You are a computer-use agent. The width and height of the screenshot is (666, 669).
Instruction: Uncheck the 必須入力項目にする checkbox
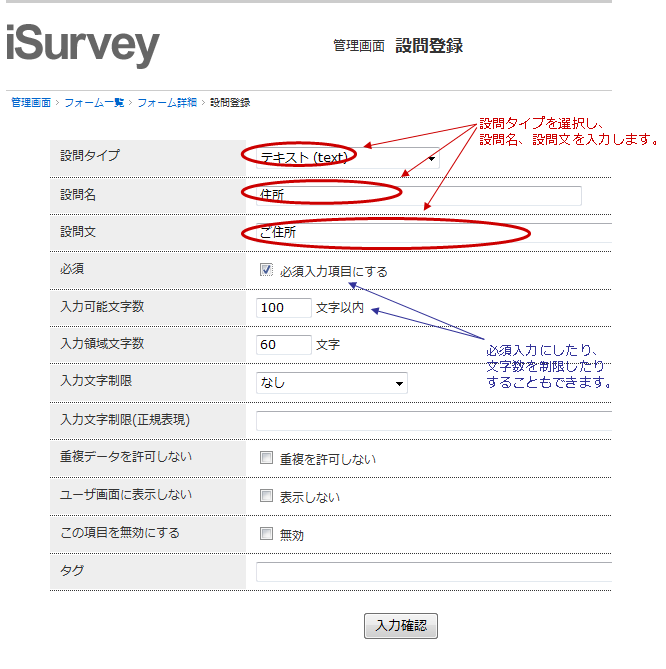click(x=266, y=270)
